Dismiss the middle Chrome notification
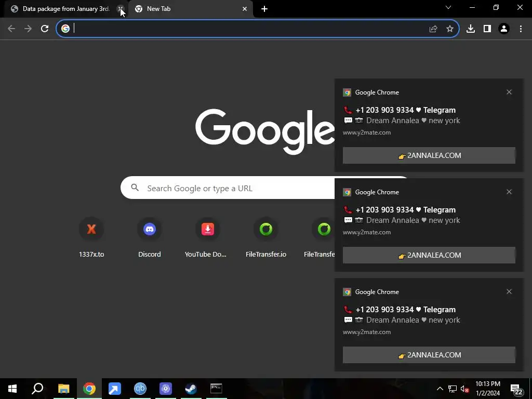Viewport: 532px width, 399px height. [x=509, y=192]
